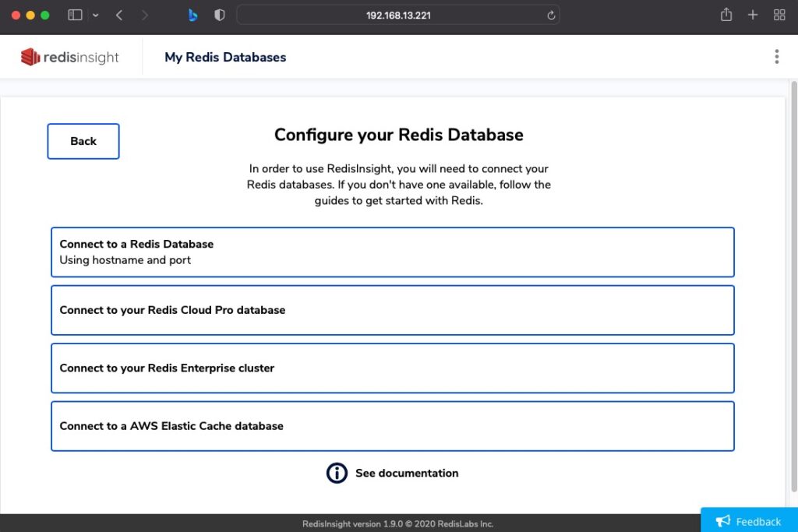Click the page vertical scrollbar
This screenshot has height=532, width=798.
coord(794,287)
